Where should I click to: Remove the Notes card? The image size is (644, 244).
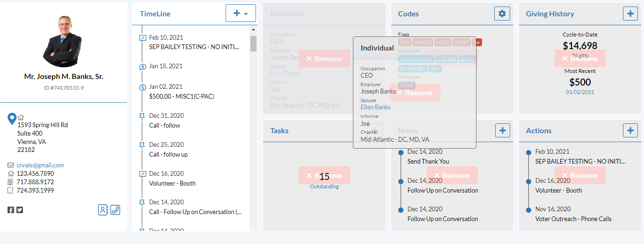pyautogui.click(x=452, y=175)
